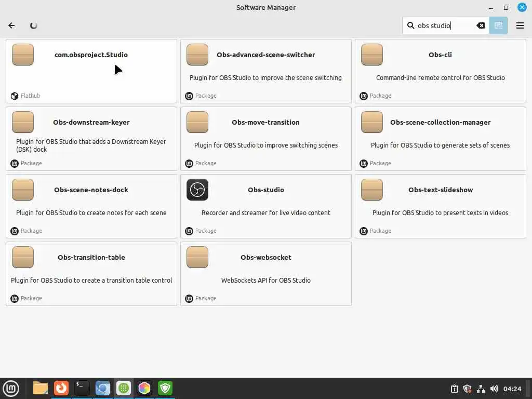
Task: Go back using the back arrow
Action: 11,25
